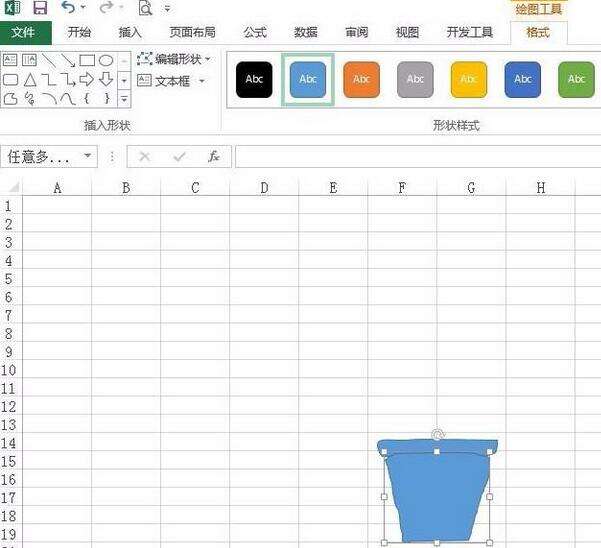This screenshot has height=548, width=601.
Task: Click the 文本框 text box button
Action: click(164, 81)
